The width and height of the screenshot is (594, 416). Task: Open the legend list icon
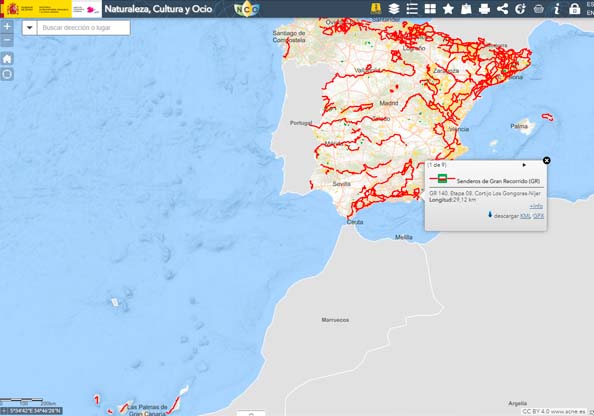[x=412, y=9]
